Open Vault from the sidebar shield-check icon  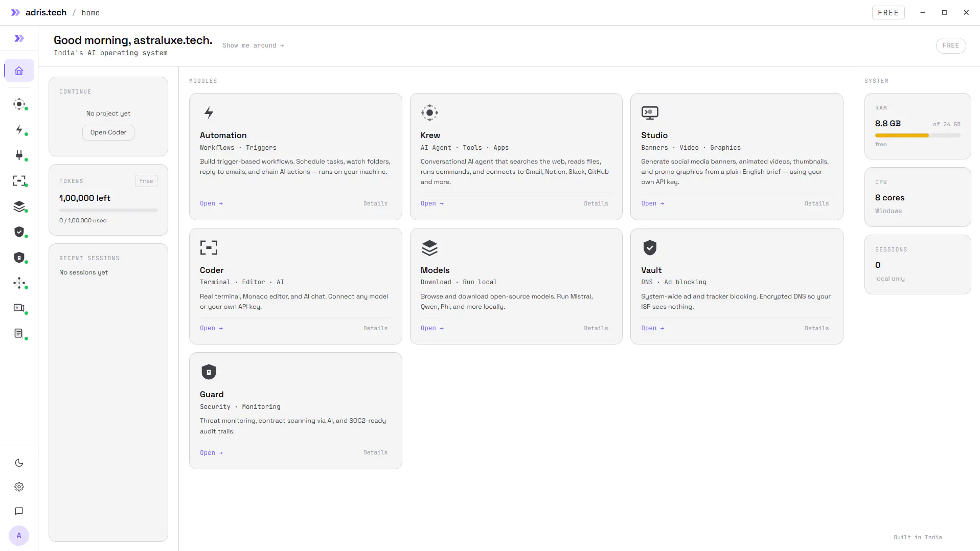pos(19,232)
